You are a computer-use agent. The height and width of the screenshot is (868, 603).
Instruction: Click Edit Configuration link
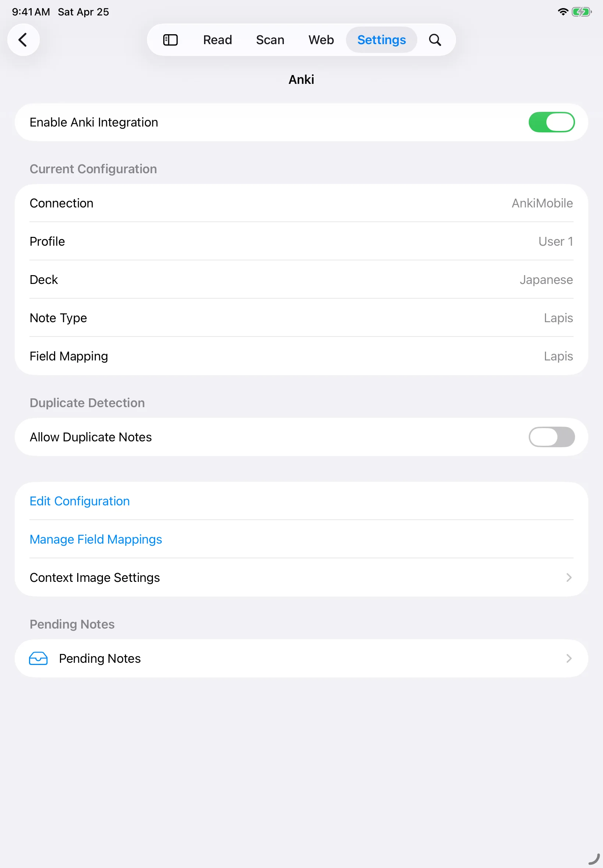pos(80,501)
